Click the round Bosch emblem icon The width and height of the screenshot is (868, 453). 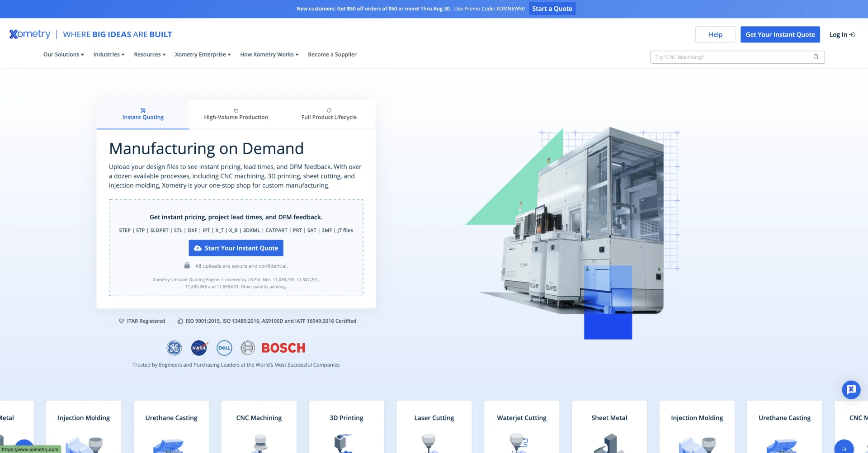(x=248, y=348)
